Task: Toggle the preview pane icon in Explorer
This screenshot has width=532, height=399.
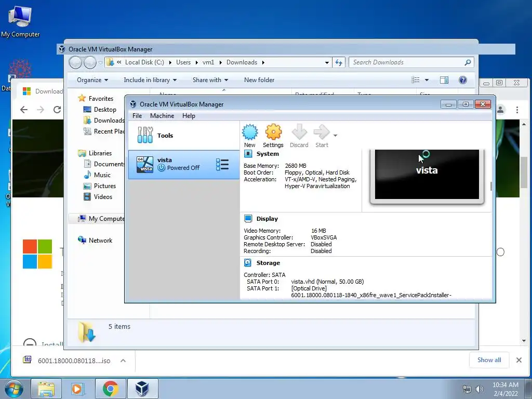Action: coord(444,80)
